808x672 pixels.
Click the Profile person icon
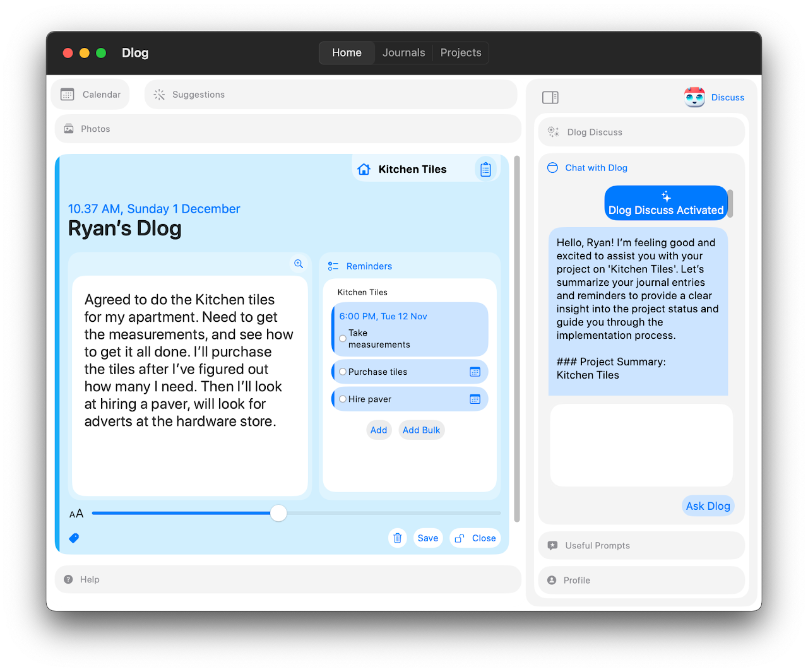tap(552, 580)
